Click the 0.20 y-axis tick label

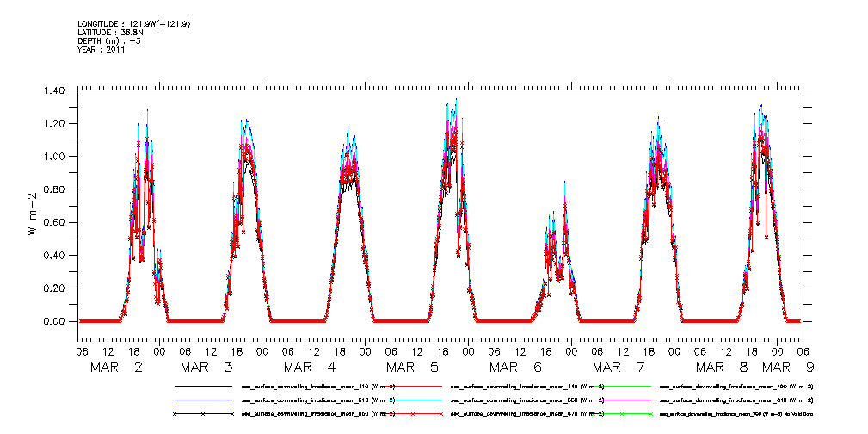point(54,288)
